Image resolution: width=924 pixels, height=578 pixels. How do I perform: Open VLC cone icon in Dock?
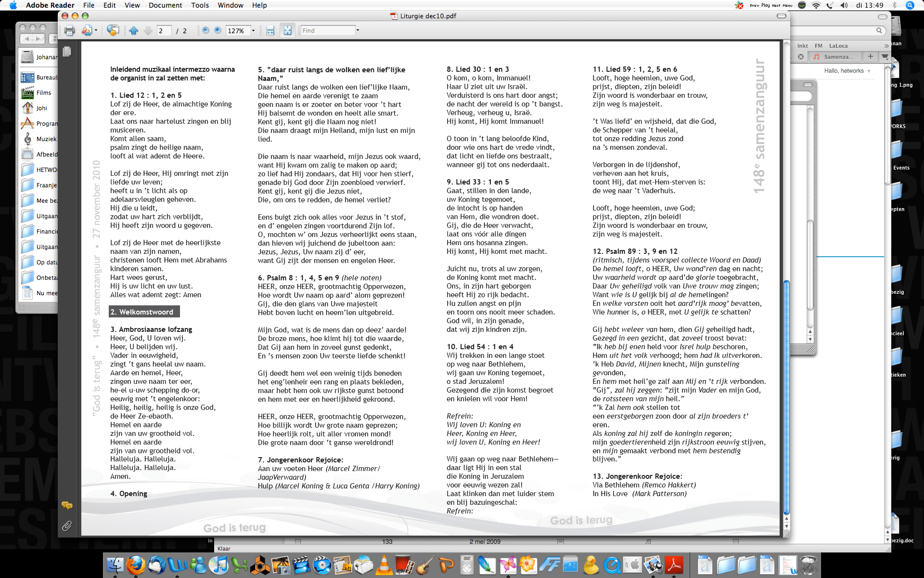(x=384, y=565)
